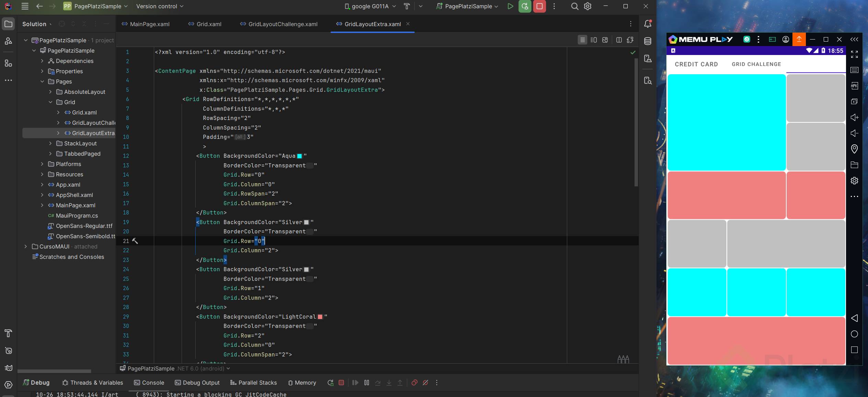
Task: Pause the debugger program execution
Action: [366, 383]
